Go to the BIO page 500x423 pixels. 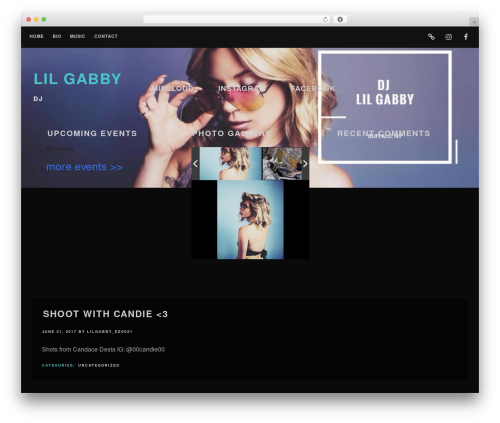(x=57, y=36)
